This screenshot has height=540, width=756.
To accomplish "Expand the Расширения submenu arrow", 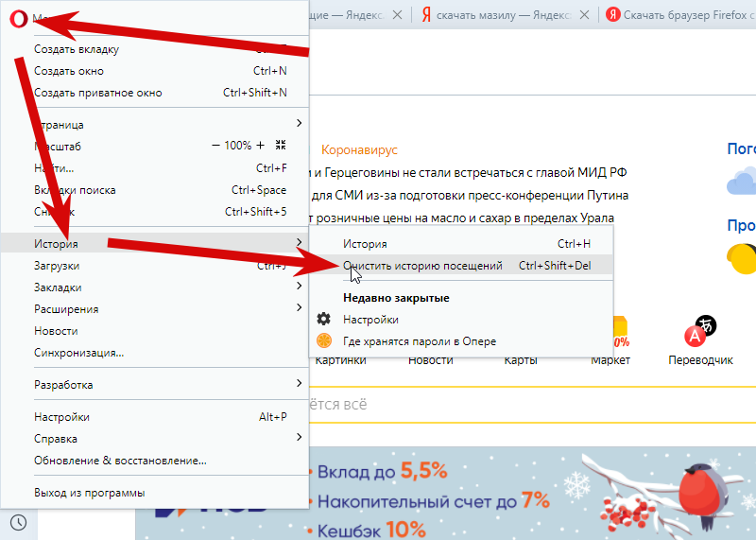I will tap(299, 308).
